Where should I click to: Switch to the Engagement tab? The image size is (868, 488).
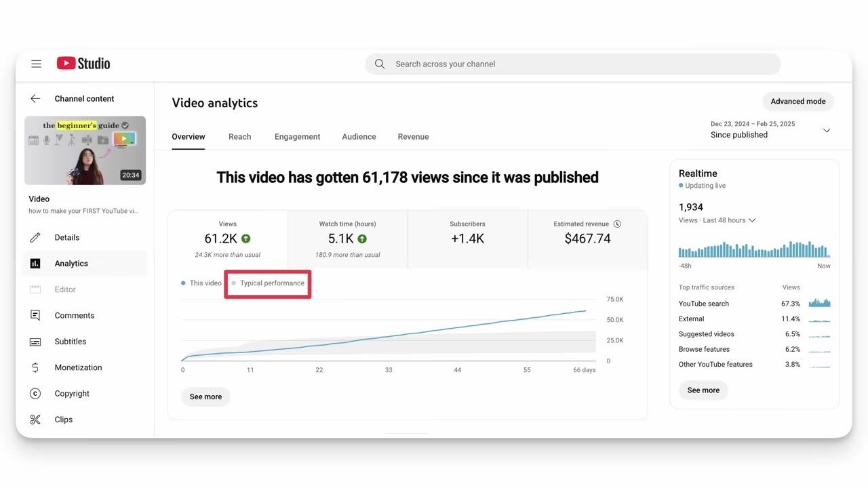coord(297,137)
